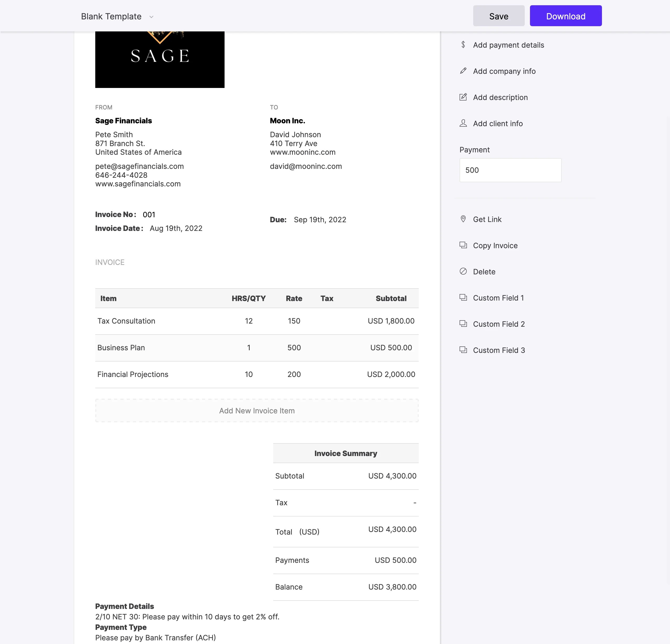Click the Copy Invoice duplicate icon

coord(463,245)
